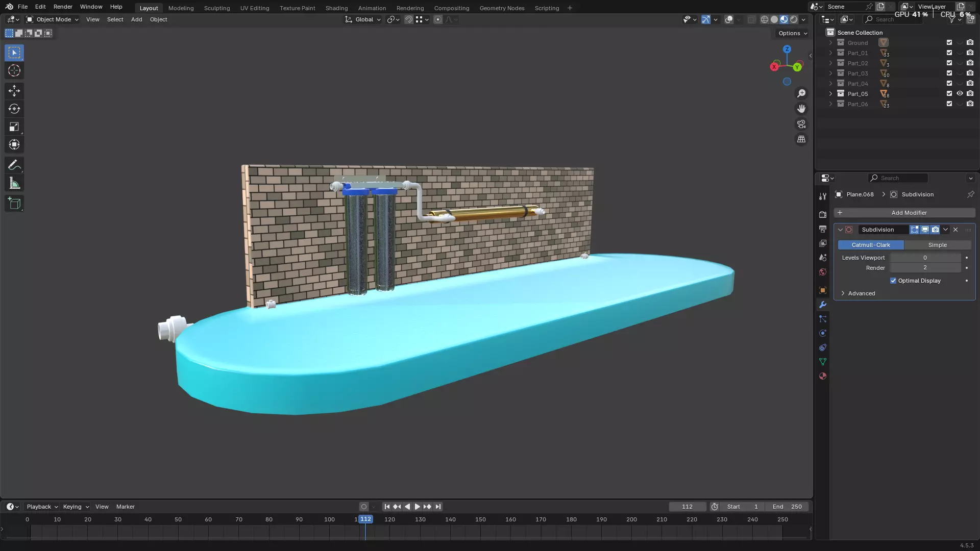Select the Transform tool
This screenshot has width=980, height=551.
(x=14, y=144)
